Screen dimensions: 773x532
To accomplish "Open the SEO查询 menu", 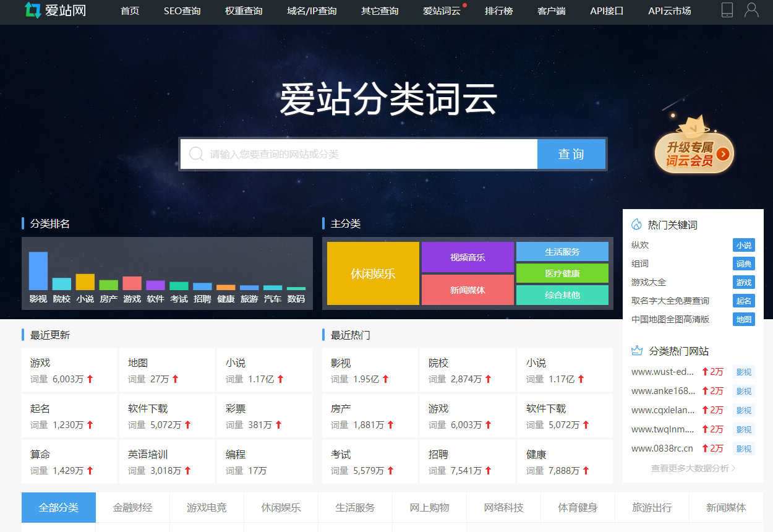I will point(182,11).
